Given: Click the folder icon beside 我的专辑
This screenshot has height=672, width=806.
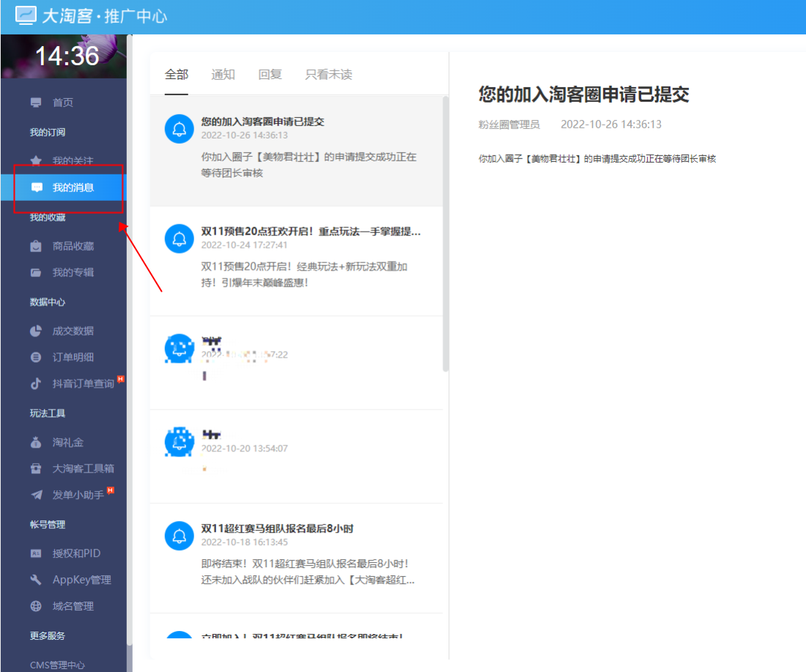Looking at the screenshot, I should [x=36, y=273].
